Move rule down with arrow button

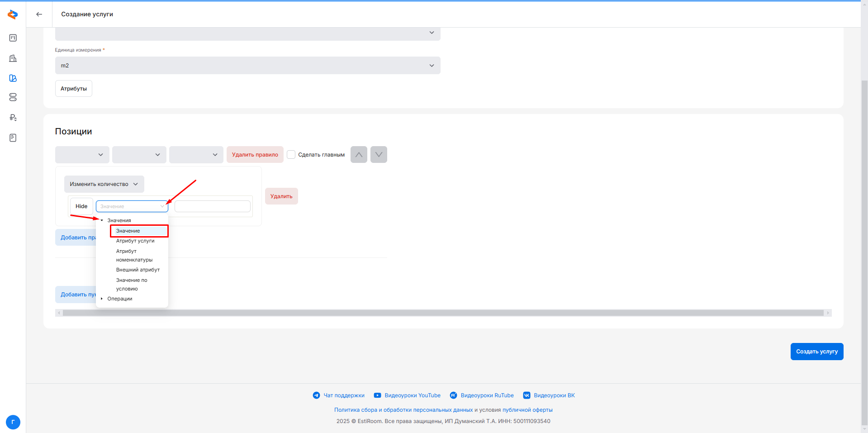[379, 155]
